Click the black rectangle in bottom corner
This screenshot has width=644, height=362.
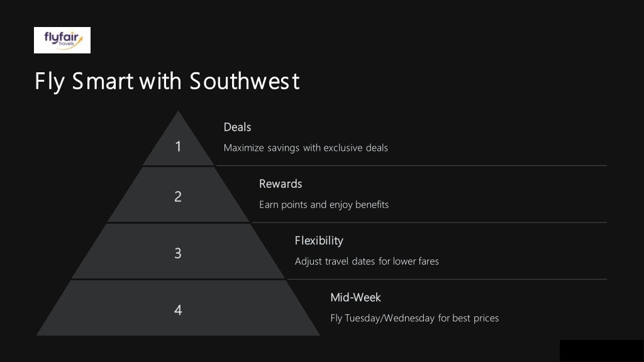(602, 351)
